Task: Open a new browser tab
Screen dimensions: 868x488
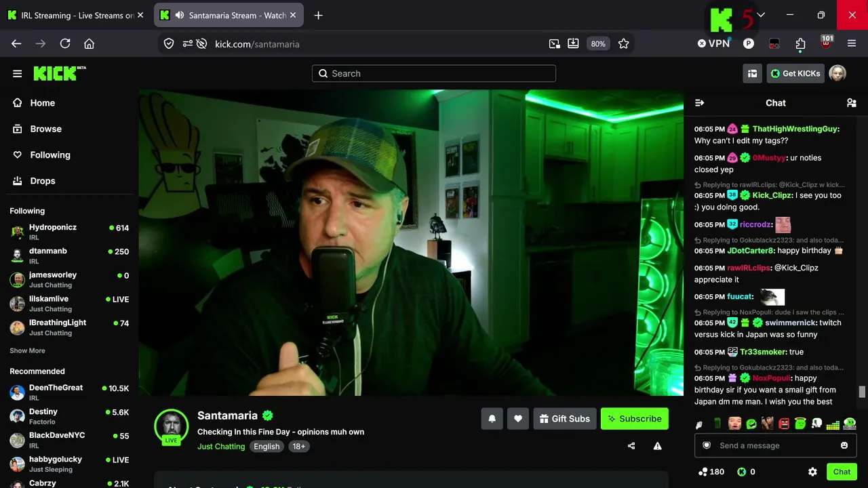Action: tap(318, 15)
